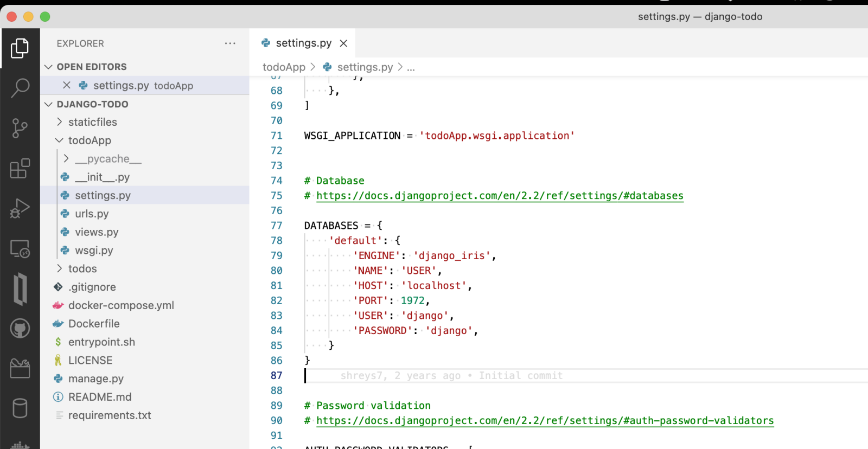Screen dimensions: 868x449
Task: Open the GitHub view in activity bar
Action: (x=20, y=329)
